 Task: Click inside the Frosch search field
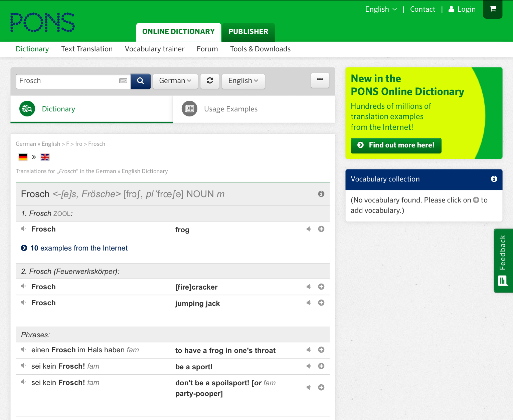coord(67,81)
